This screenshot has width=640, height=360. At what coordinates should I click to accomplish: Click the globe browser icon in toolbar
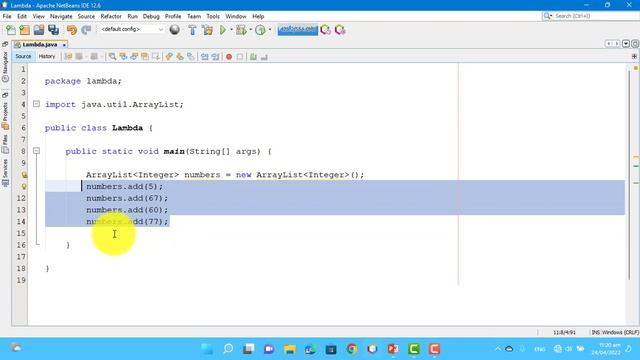[174, 30]
